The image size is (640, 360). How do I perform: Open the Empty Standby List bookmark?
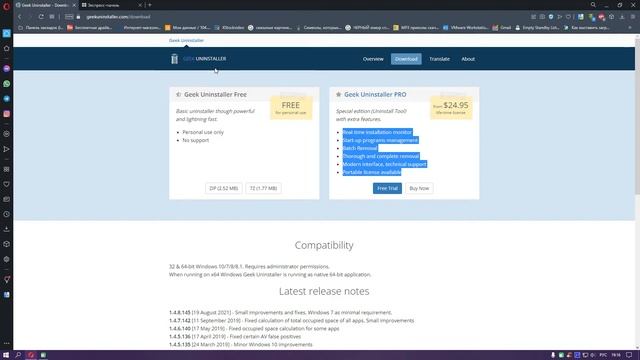(537, 28)
